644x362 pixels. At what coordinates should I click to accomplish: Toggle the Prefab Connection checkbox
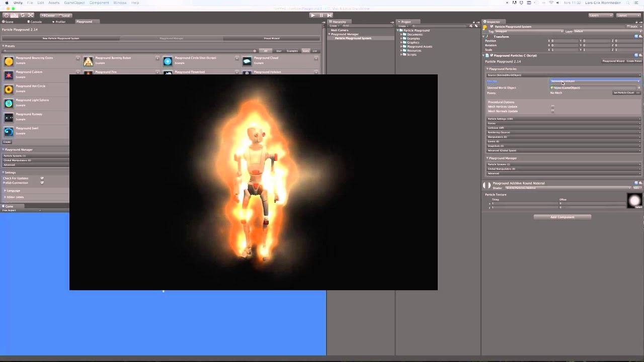(x=42, y=183)
